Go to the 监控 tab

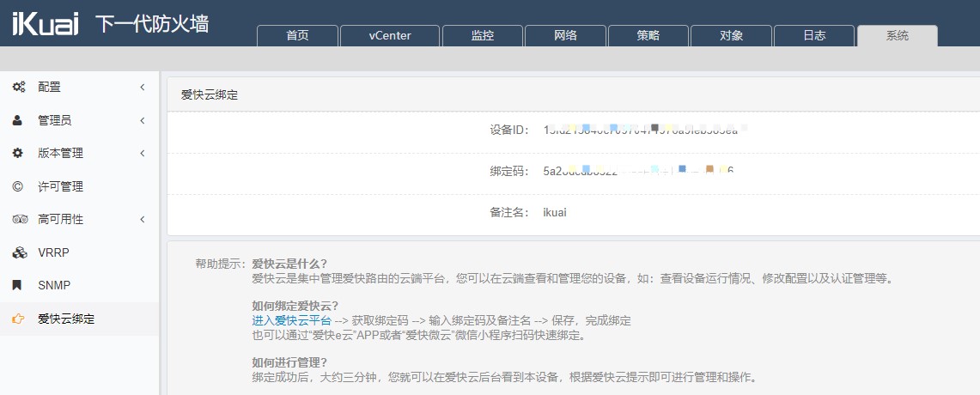coord(483,35)
